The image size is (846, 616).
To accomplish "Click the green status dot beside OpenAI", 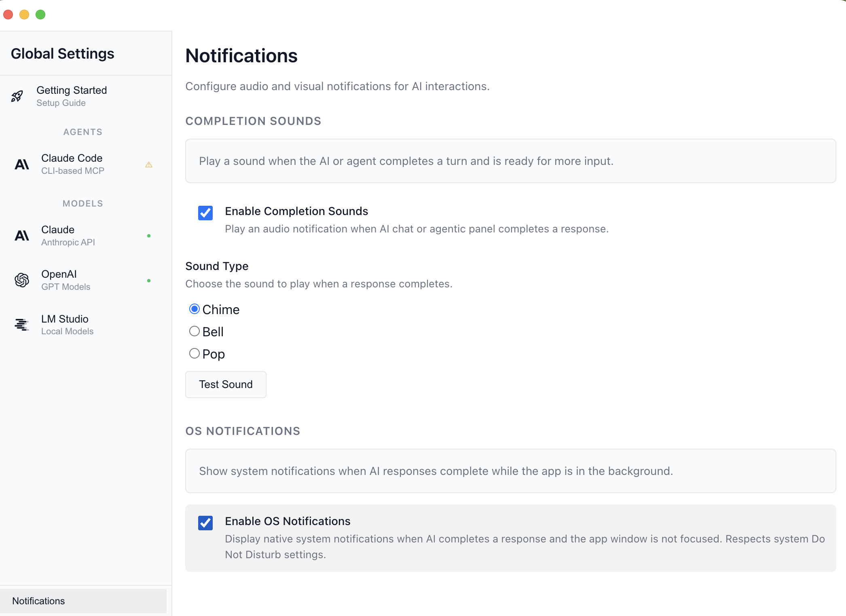I will coord(149,281).
